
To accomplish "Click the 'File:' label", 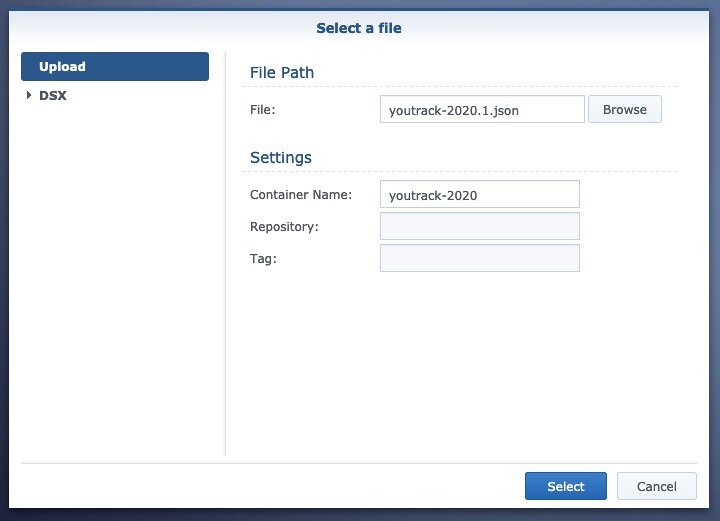I will point(263,110).
